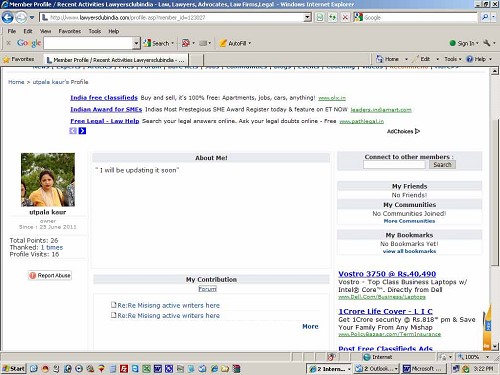Launch the Flash icon in Quick Launch
500x375 pixels.
coord(124,369)
